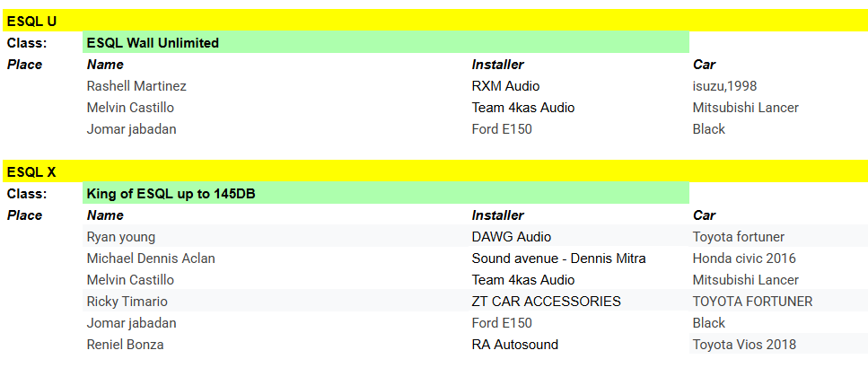Select the Honda civic 2016 car cell

(x=744, y=258)
